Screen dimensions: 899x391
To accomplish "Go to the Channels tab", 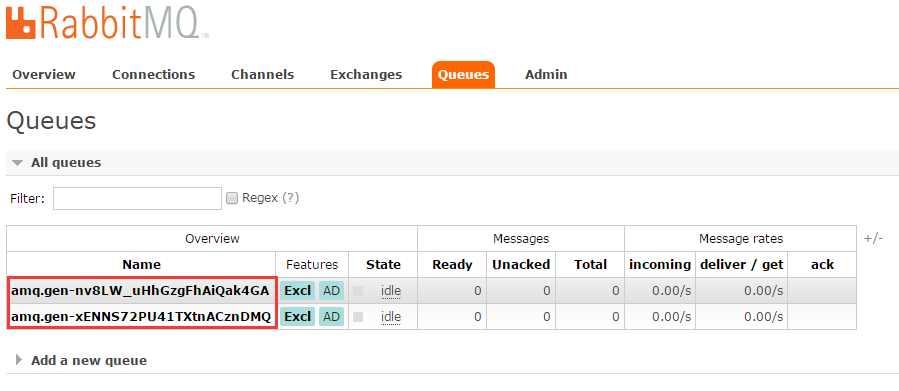I will point(263,75).
